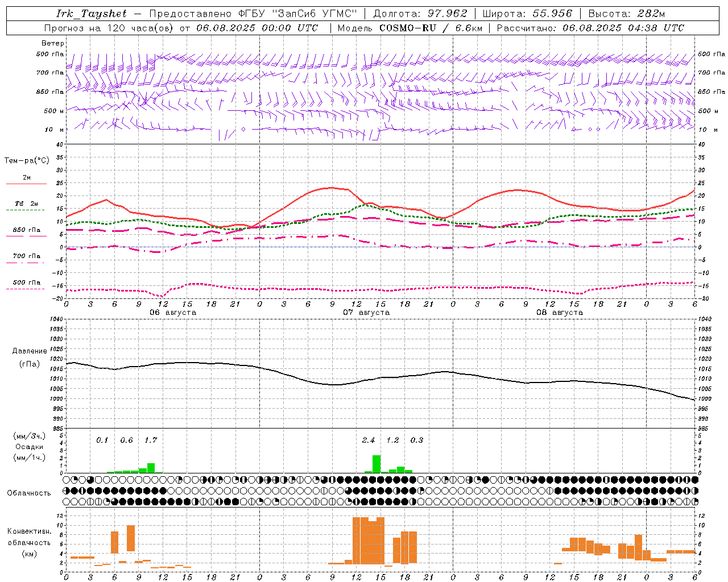Click the 0.3 three-hour precipitation value
728x582 pixels.
point(417,440)
